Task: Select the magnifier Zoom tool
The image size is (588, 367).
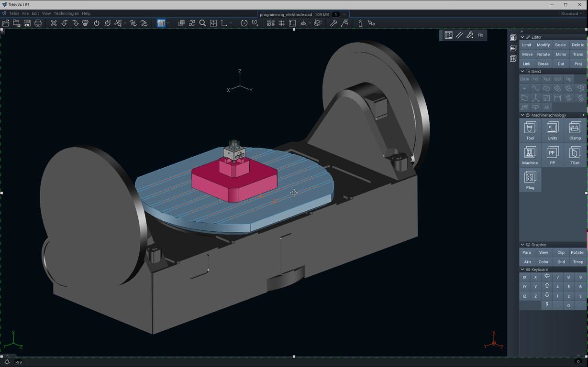Action: click(202, 23)
